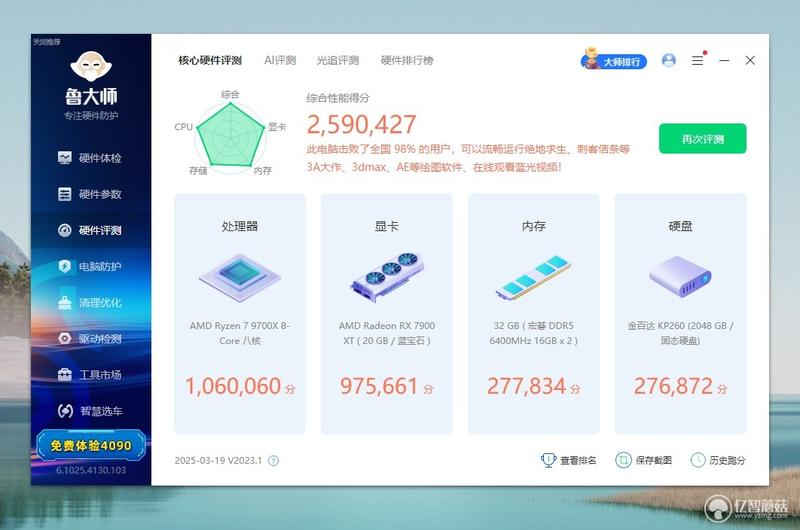Switch to 光追评测 tab
Image resolution: width=800 pixels, height=530 pixels.
click(338, 61)
